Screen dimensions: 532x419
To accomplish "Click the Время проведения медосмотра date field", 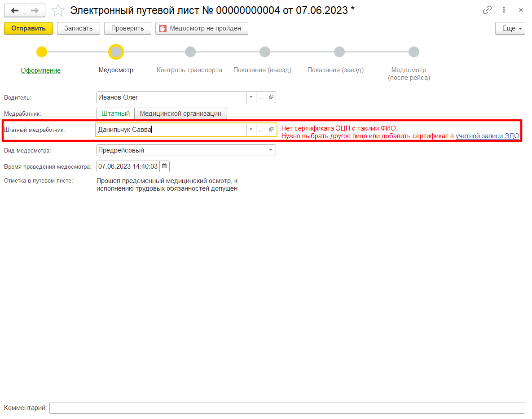I will (x=128, y=166).
